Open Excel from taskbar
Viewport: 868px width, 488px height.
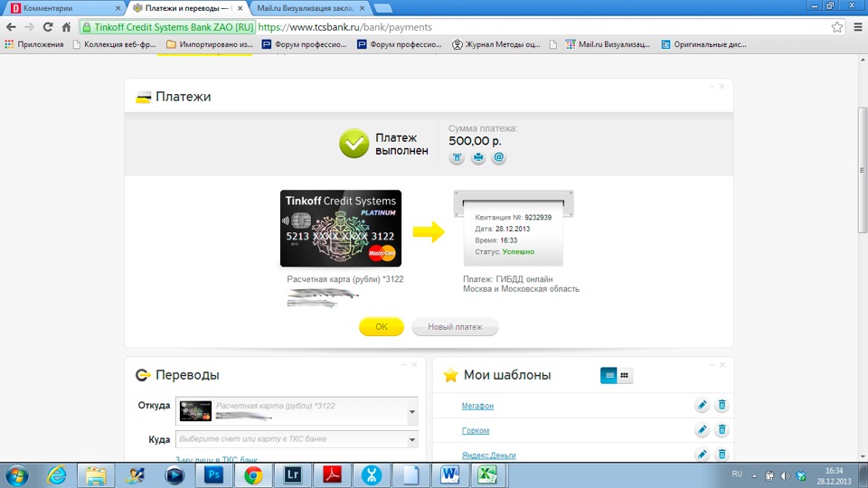[488, 475]
